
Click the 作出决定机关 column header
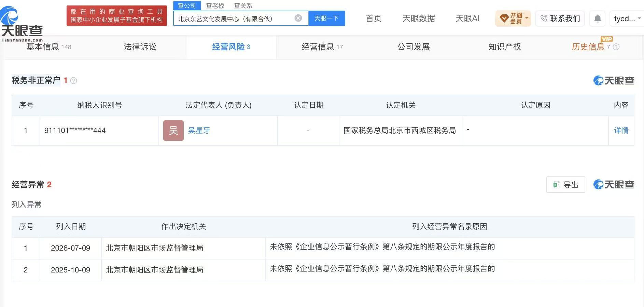pos(184,227)
